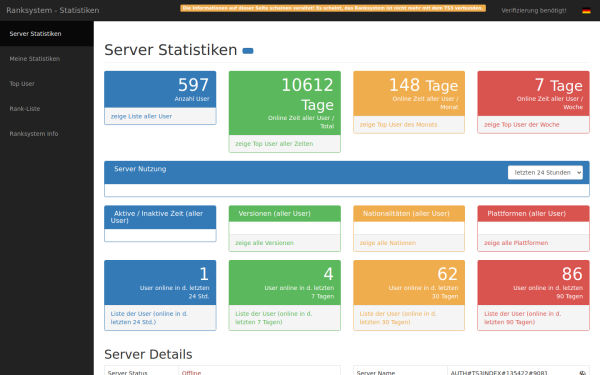
Task: Click the 1 user online in 24 Std. number
Action: point(204,274)
